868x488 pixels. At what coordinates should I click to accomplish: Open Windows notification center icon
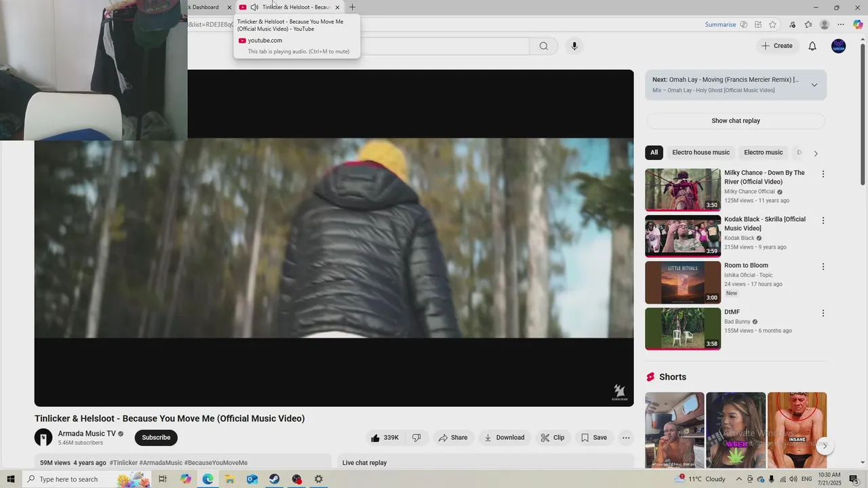tap(854, 479)
